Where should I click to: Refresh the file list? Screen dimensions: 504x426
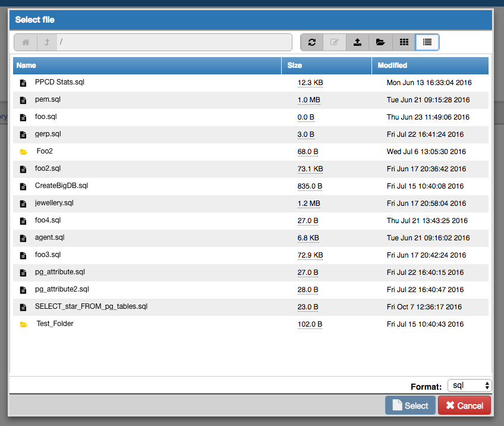click(311, 42)
